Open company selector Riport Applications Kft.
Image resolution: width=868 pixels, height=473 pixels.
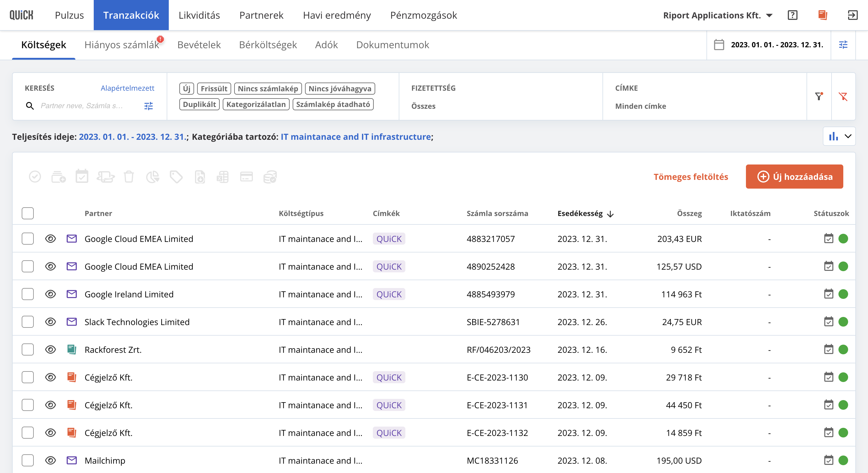tap(718, 15)
